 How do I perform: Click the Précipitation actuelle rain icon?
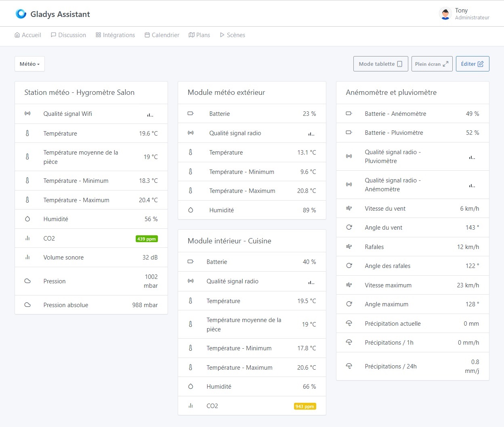[349, 323]
